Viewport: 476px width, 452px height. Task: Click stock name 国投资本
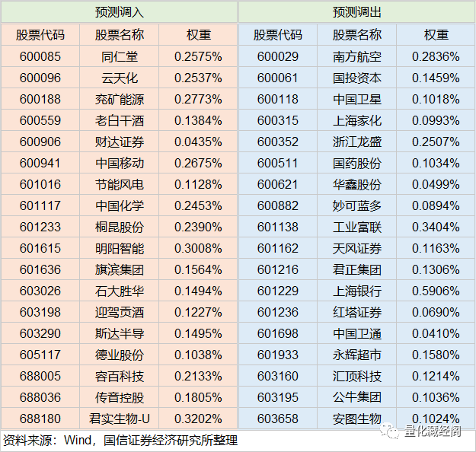tap(357, 78)
